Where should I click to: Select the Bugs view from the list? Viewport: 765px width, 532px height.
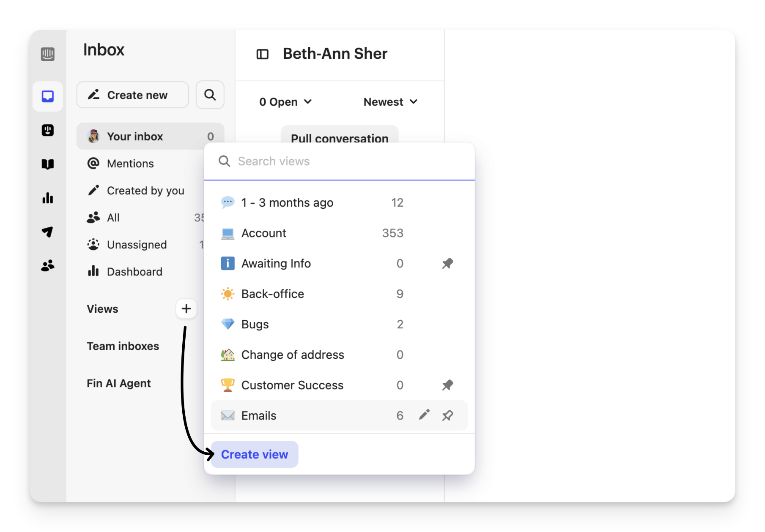(255, 324)
